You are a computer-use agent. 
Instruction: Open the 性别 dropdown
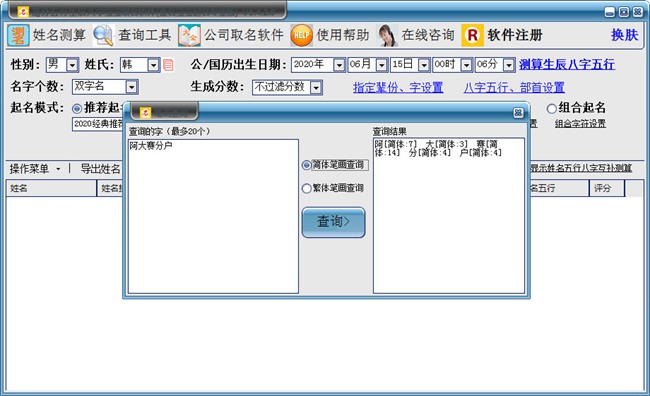pos(73,65)
